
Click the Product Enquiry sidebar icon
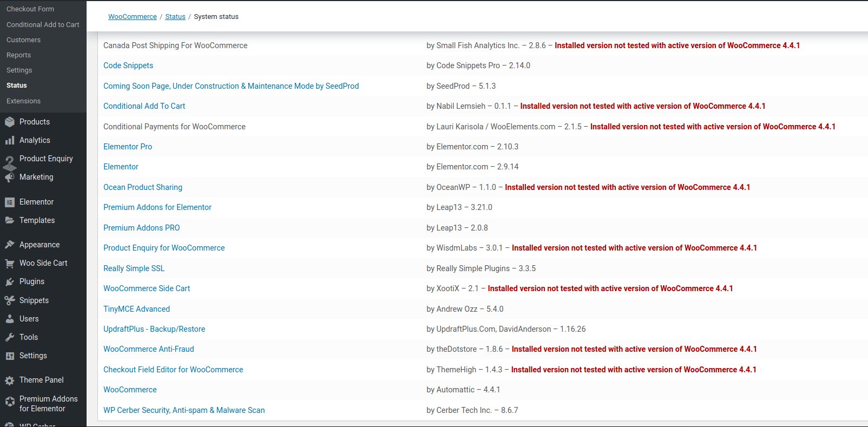pyautogui.click(x=10, y=162)
